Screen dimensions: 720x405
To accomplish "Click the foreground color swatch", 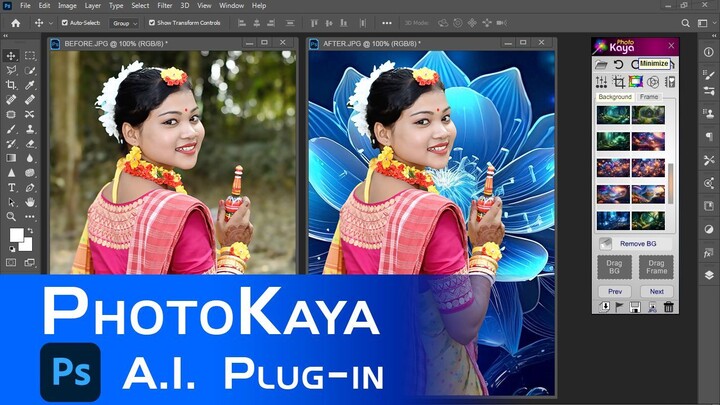I will 16,235.
